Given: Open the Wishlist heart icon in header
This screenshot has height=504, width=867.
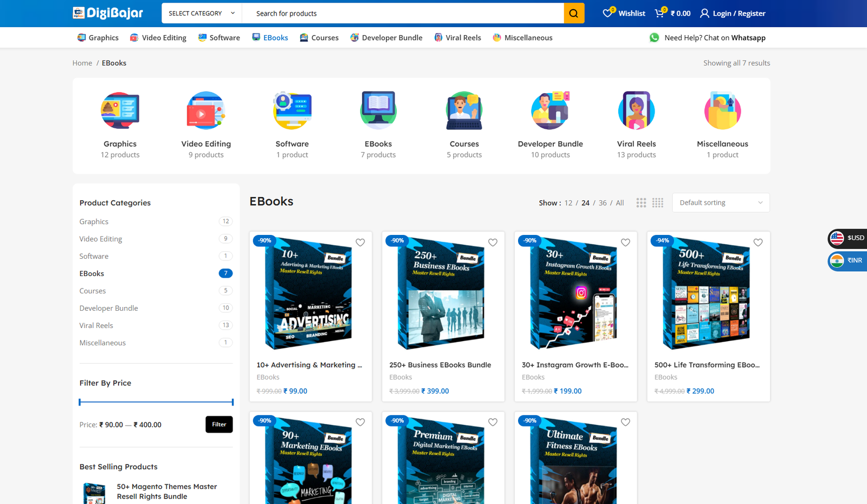Looking at the screenshot, I should [x=607, y=13].
